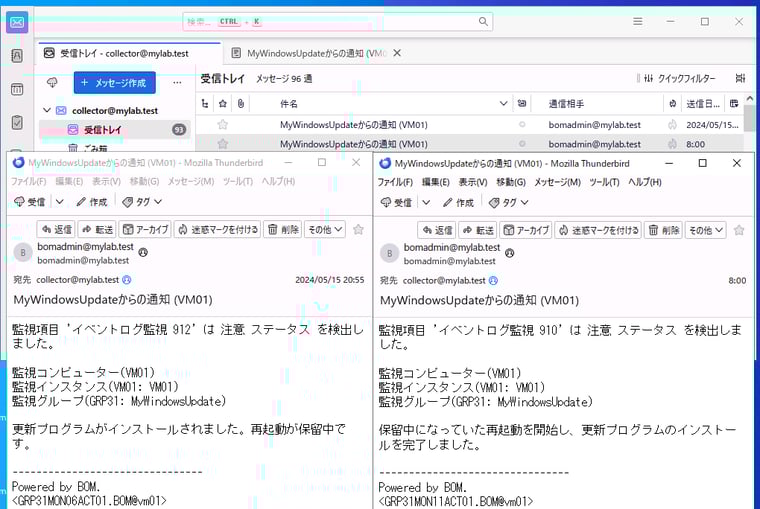Image resolution: width=760 pixels, height=509 pixels.
Task: Open the subject column sort dropdown chevron
Action: pyautogui.click(x=504, y=103)
